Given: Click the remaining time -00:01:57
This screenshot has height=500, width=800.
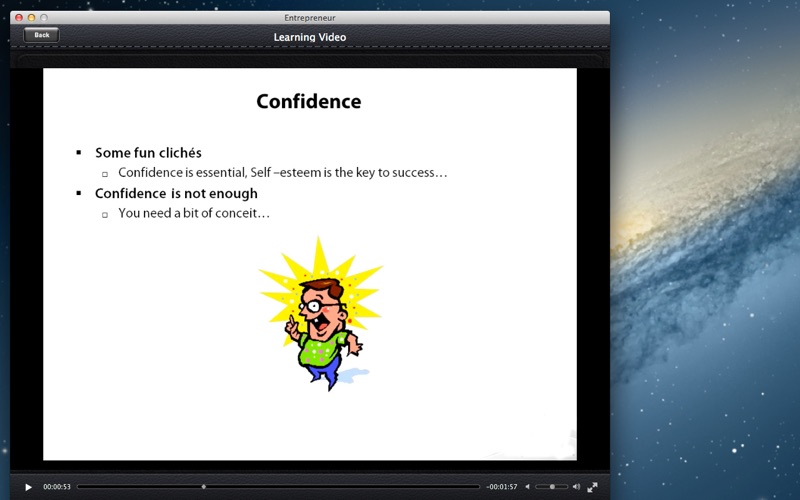Looking at the screenshot, I should tap(502, 487).
